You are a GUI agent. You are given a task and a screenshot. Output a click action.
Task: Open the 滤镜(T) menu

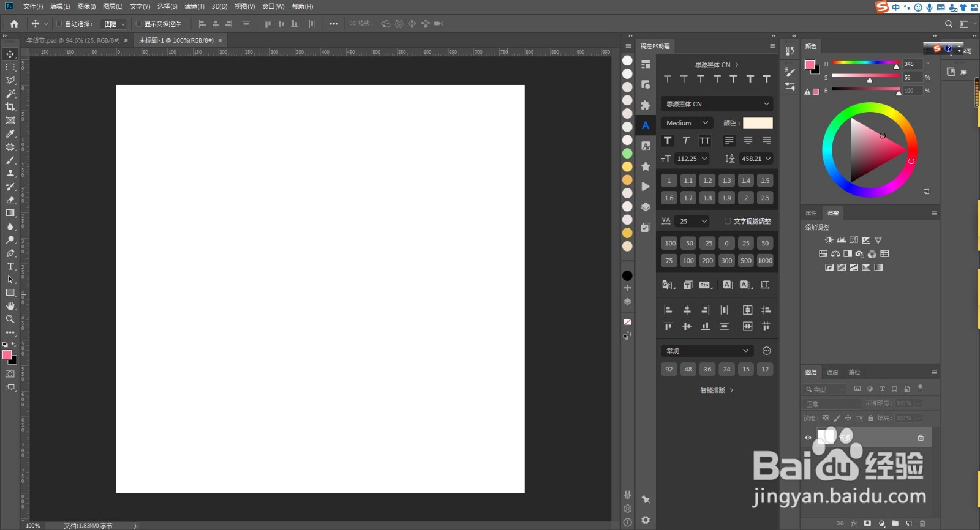point(194,6)
